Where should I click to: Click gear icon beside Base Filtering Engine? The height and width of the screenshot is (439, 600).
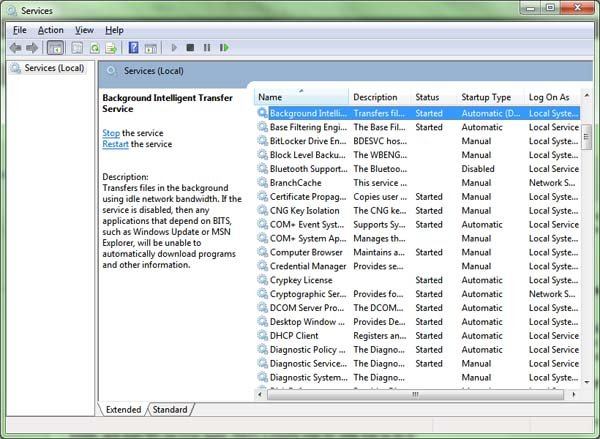coord(262,127)
